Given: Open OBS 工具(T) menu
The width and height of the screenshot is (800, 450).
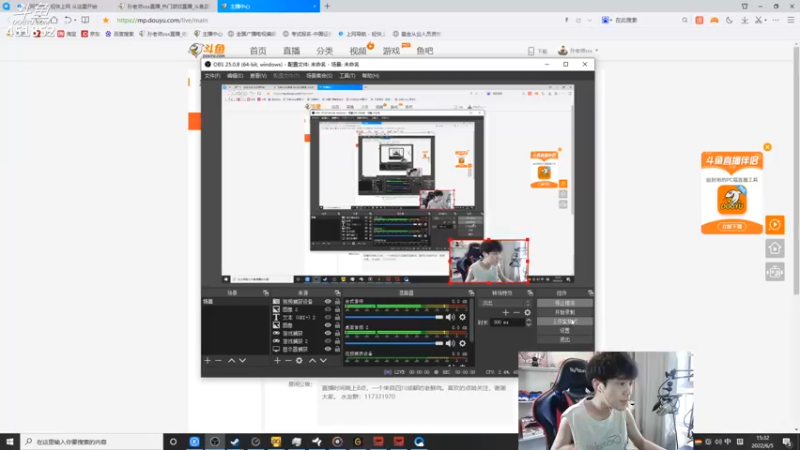Looking at the screenshot, I should point(347,76).
